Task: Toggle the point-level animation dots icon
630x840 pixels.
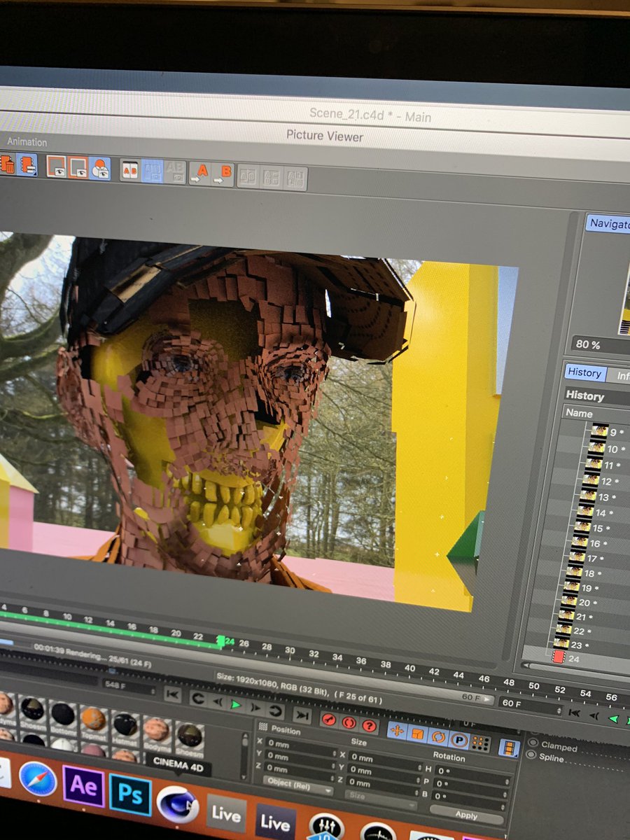Action: [480, 742]
